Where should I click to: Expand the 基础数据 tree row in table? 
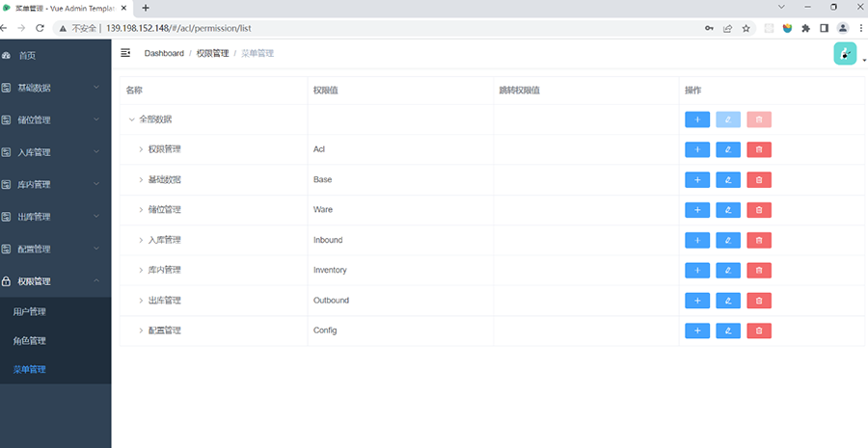click(141, 180)
